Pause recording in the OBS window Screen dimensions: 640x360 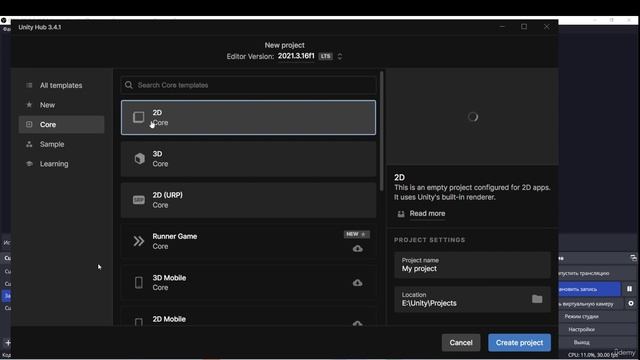click(x=629, y=289)
